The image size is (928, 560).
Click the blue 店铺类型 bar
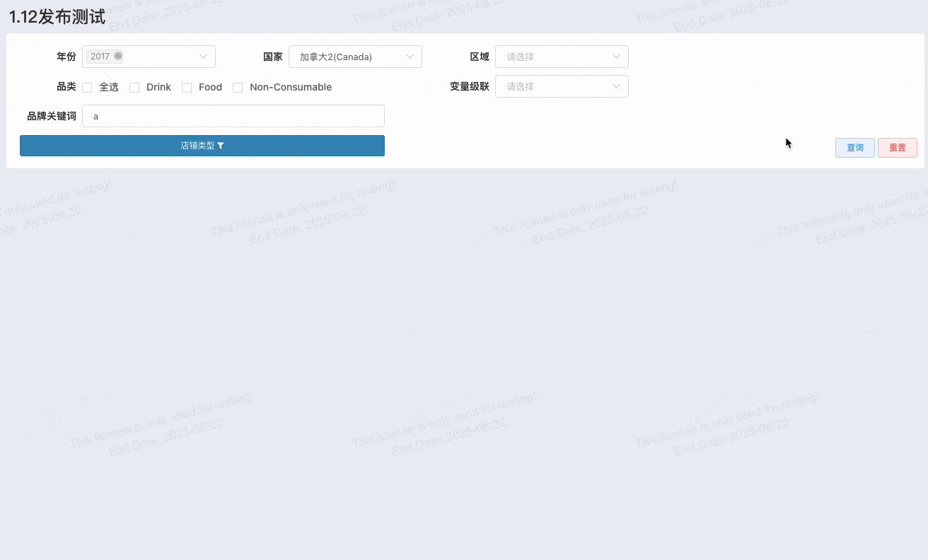point(202,146)
